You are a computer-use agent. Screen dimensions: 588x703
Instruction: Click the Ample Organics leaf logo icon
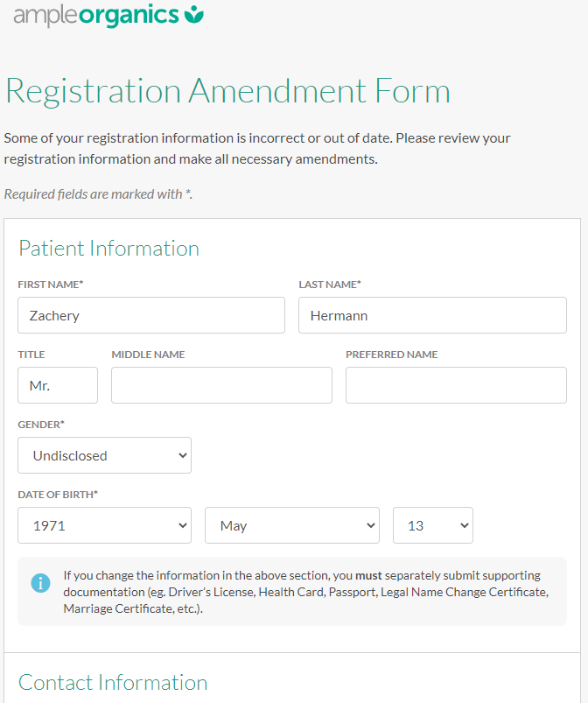point(194,15)
